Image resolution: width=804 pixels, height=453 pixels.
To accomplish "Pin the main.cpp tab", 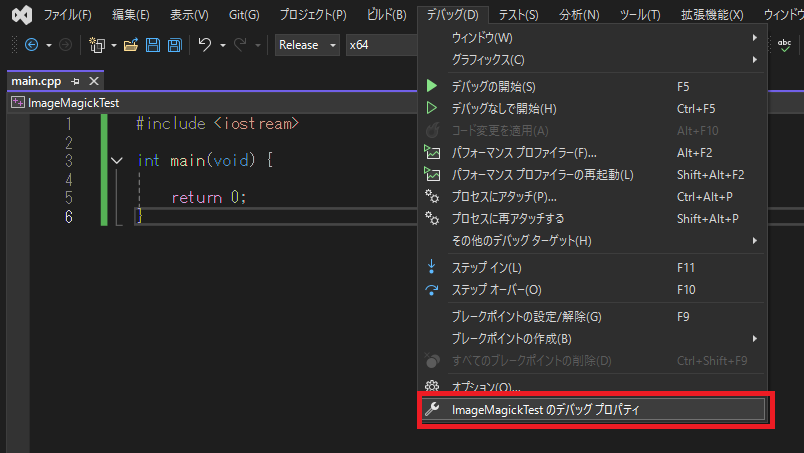I will (x=76, y=81).
